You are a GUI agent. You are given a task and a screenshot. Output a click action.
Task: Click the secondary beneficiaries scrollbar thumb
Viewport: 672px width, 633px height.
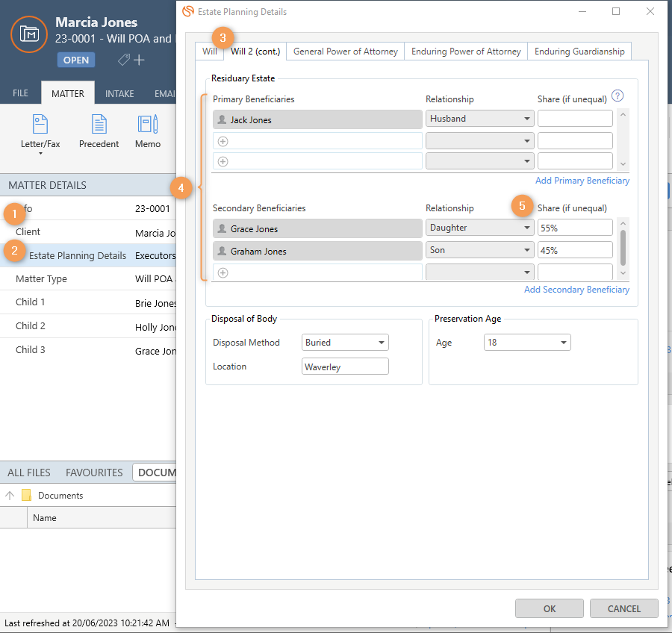tap(623, 248)
